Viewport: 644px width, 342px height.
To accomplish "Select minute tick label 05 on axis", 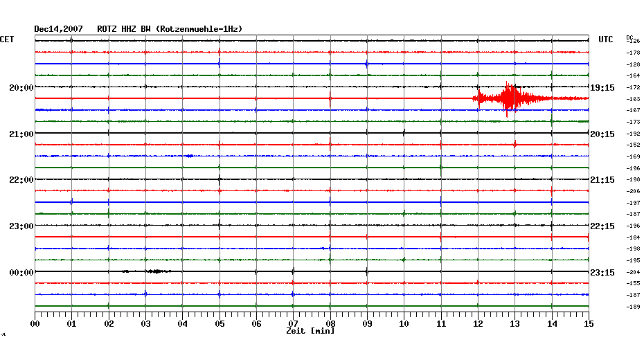I will click(x=220, y=323).
